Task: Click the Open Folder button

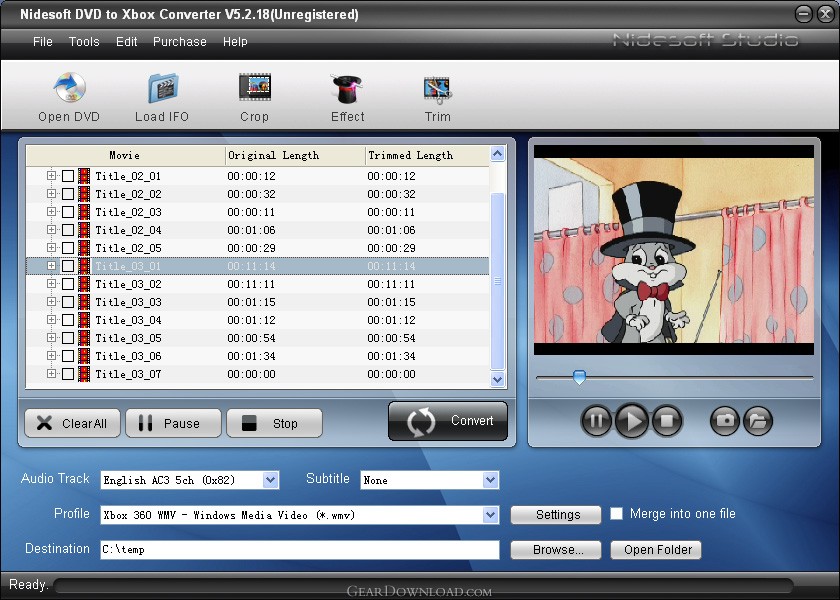Action: coord(656,550)
